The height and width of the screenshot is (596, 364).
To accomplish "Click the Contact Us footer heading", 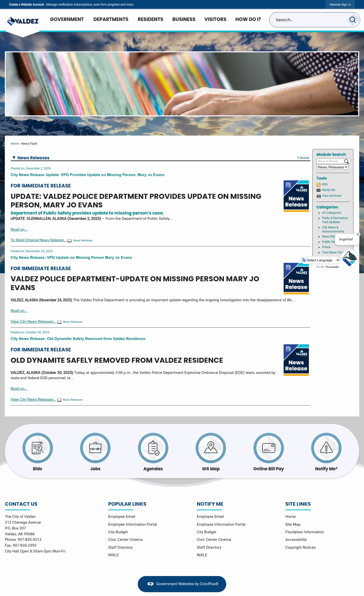I will [x=21, y=504].
